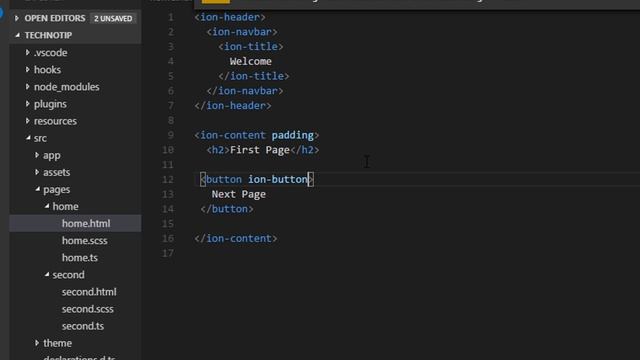Expand the theme folder arrow
640x360 pixels.
pyautogui.click(x=37, y=343)
